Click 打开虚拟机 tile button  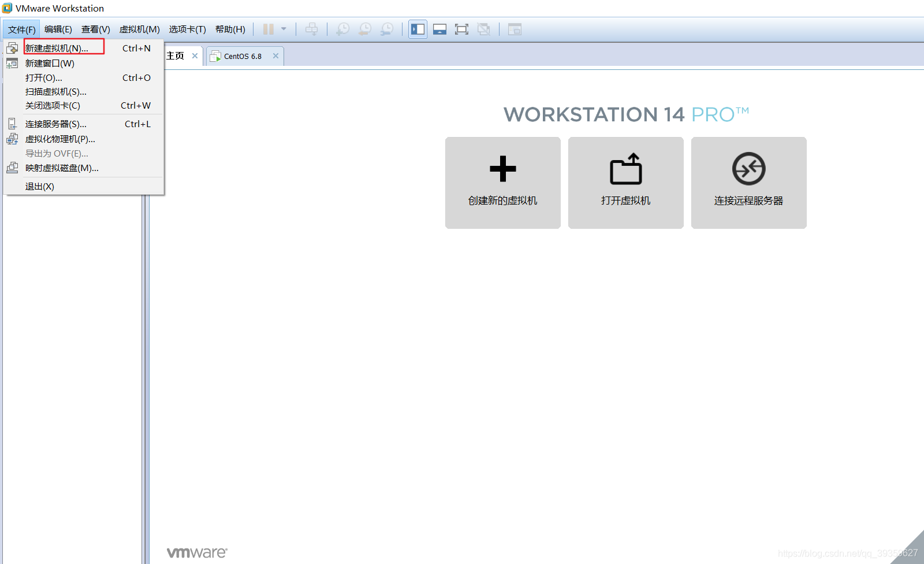pyautogui.click(x=626, y=183)
